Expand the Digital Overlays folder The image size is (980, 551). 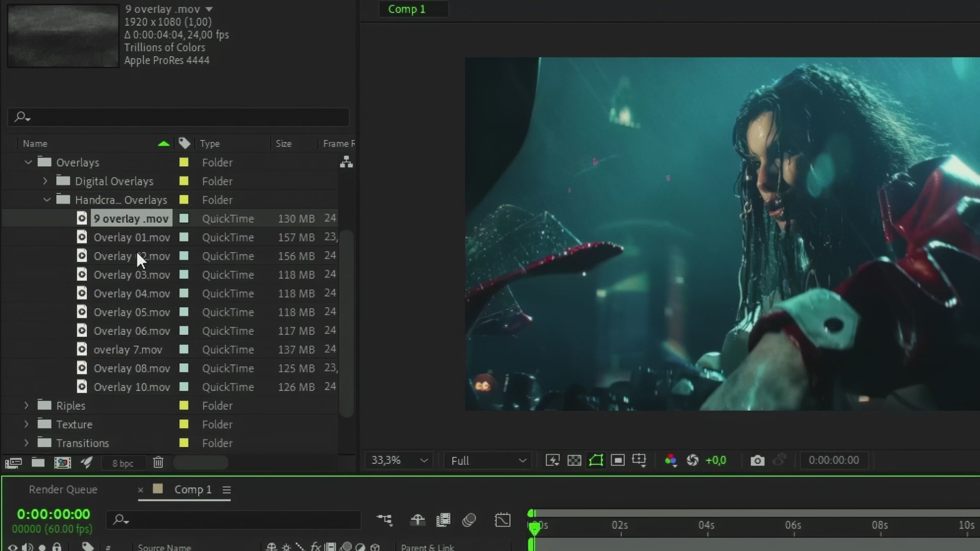(45, 181)
